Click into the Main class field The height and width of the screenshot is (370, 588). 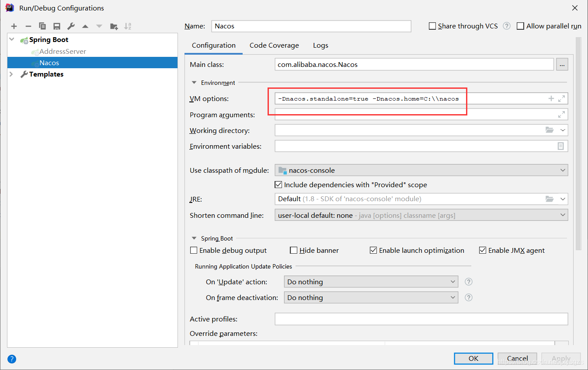click(414, 65)
